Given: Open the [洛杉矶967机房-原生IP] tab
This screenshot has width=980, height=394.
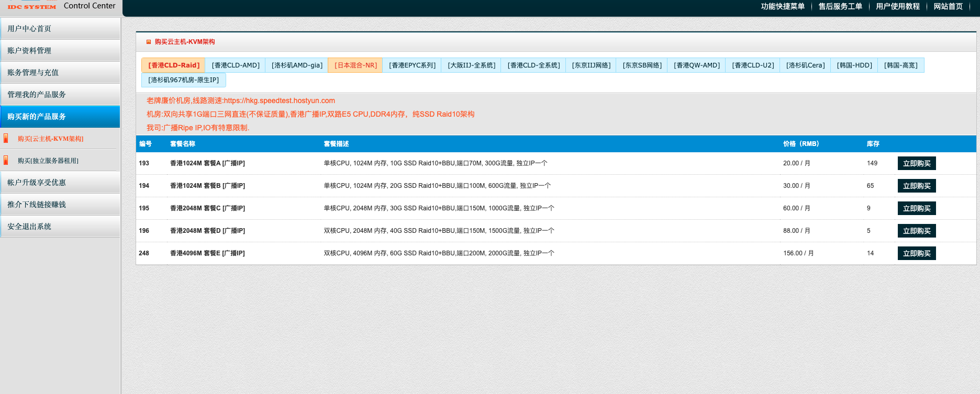Looking at the screenshot, I should coord(184,80).
